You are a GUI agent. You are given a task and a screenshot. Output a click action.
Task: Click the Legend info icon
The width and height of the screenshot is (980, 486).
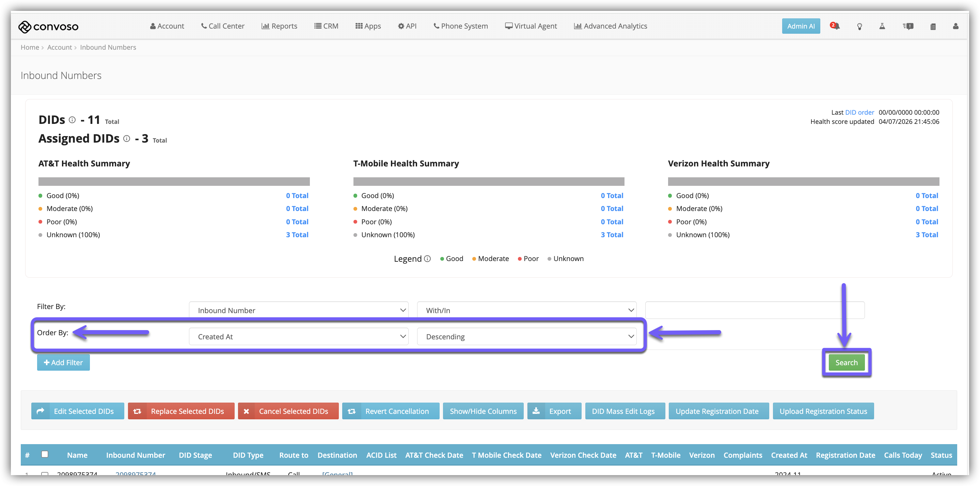tap(427, 259)
